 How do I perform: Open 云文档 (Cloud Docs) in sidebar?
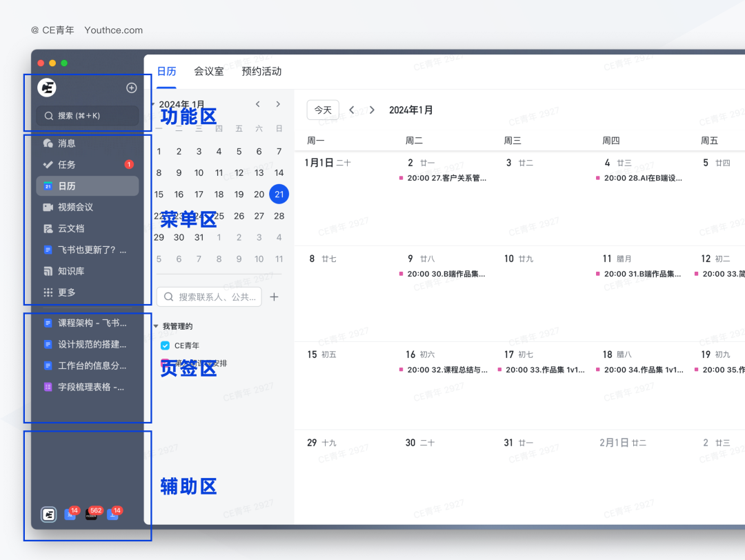[x=71, y=228]
